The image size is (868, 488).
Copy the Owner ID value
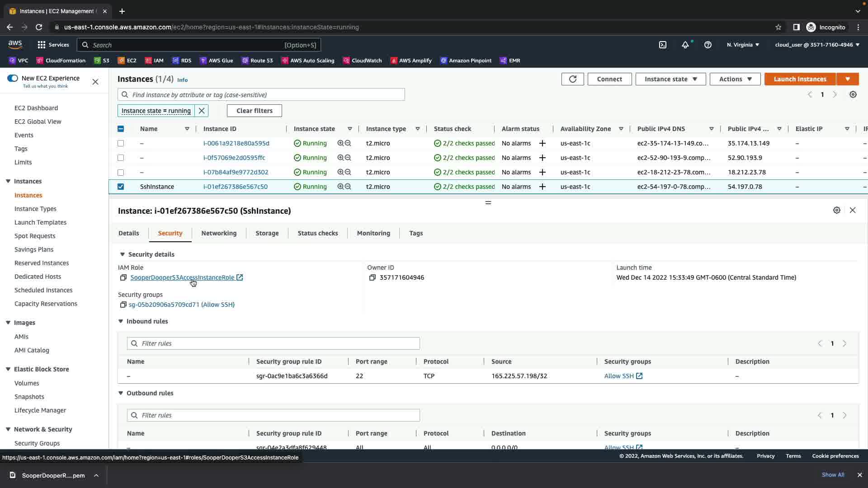372,277
